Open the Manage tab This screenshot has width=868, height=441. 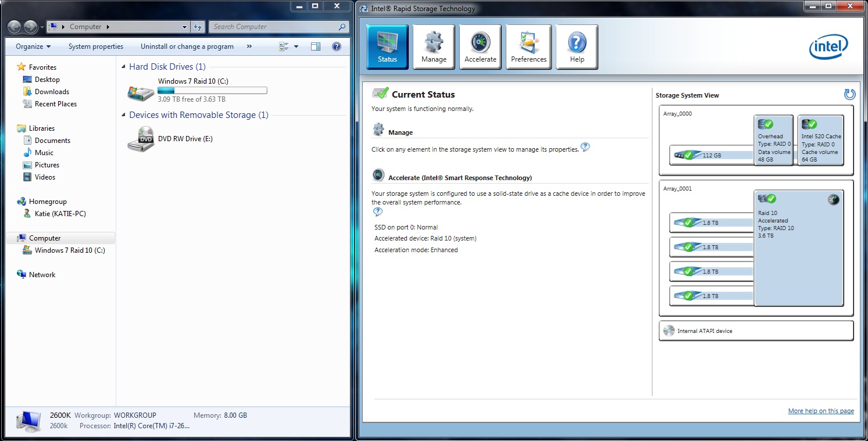tap(434, 47)
